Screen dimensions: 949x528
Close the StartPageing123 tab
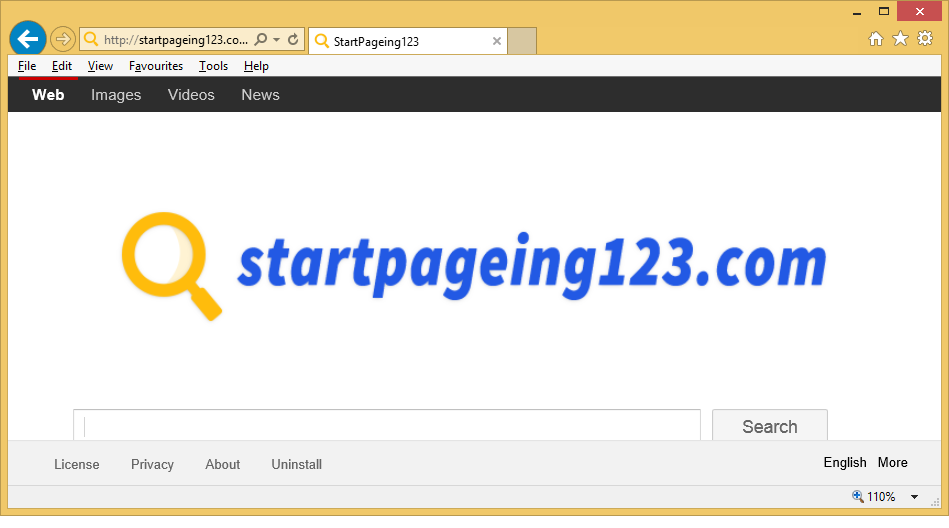[x=497, y=41]
